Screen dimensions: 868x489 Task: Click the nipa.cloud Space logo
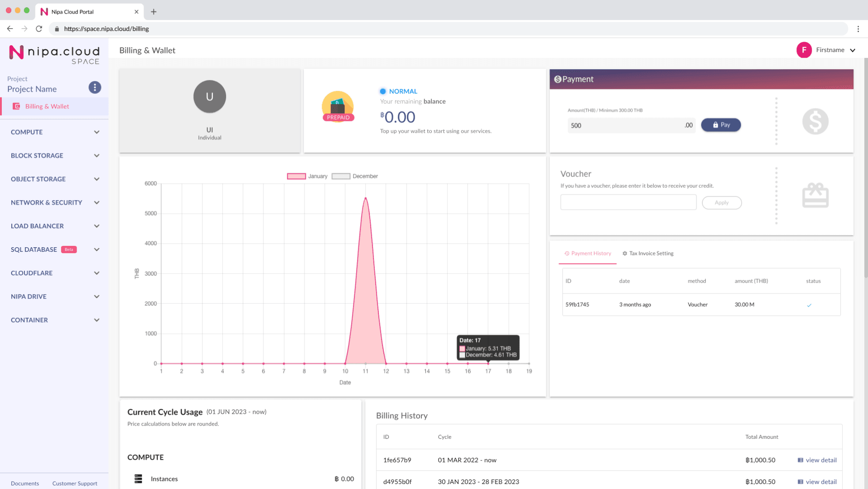tap(54, 53)
